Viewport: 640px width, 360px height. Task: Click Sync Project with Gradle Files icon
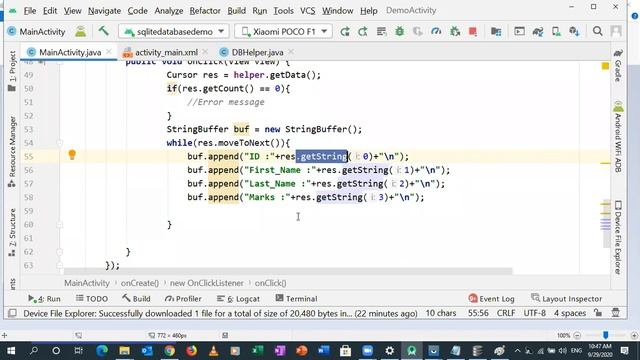538,31
